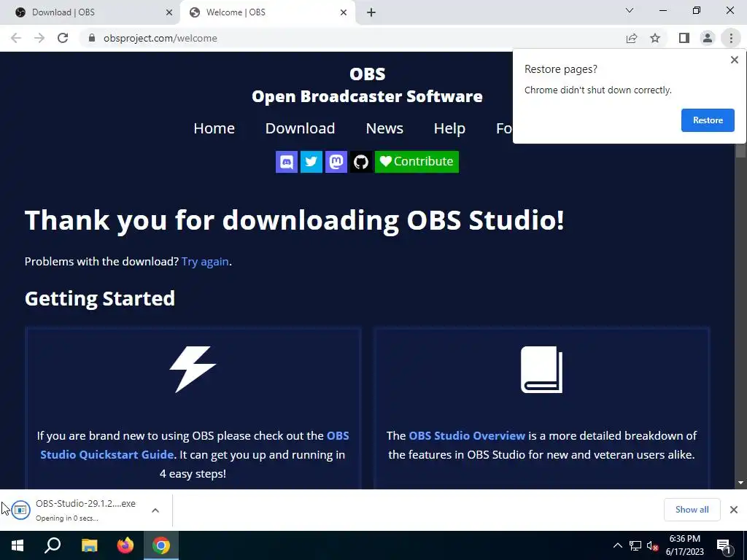Click the Try again link
The image size is (747, 560).
coord(205,262)
